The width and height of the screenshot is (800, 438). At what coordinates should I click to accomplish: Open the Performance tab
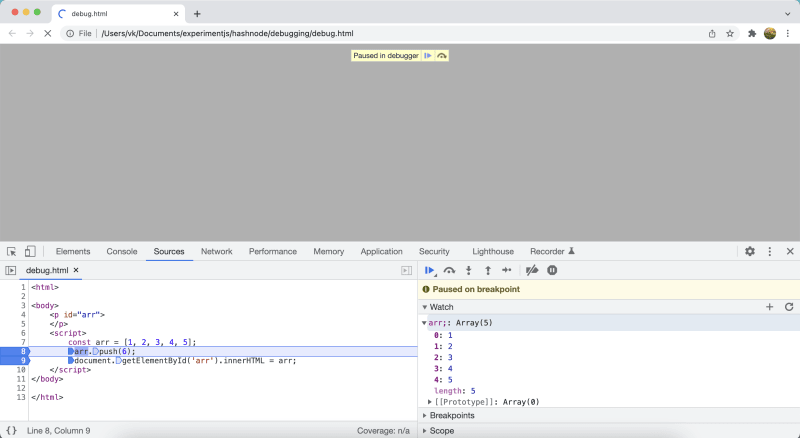click(x=273, y=251)
